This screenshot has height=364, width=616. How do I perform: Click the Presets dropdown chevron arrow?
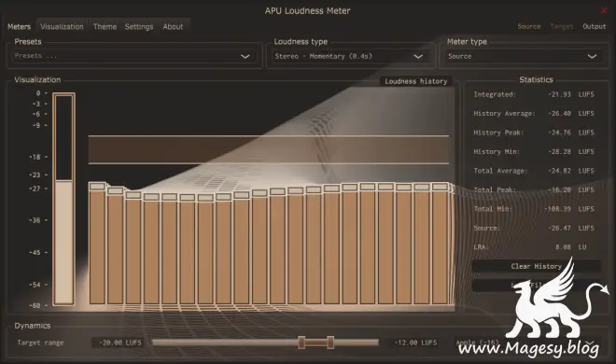[245, 57]
